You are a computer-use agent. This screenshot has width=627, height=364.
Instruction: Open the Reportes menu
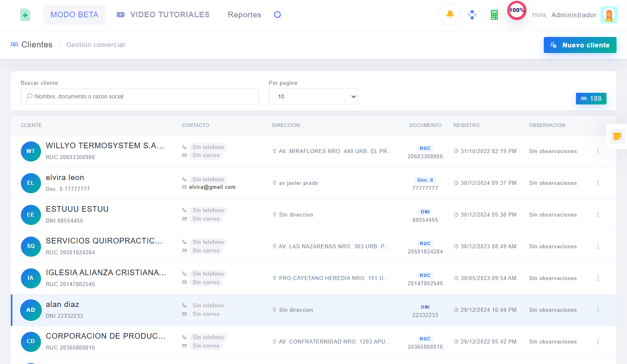pyautogui.click(x=244, y=15)
